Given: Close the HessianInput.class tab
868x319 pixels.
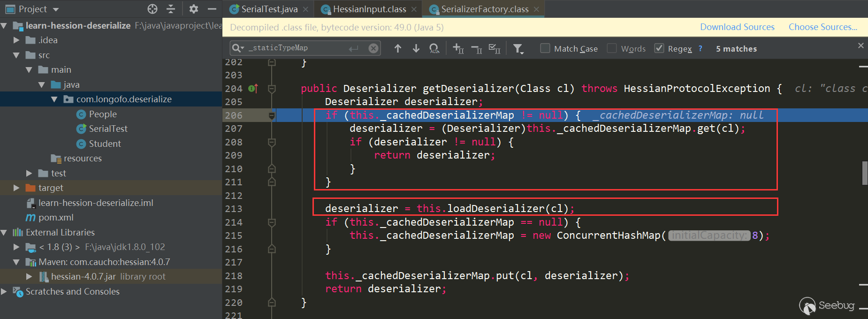Looking at the screenshot, I should tap(414, 9).
